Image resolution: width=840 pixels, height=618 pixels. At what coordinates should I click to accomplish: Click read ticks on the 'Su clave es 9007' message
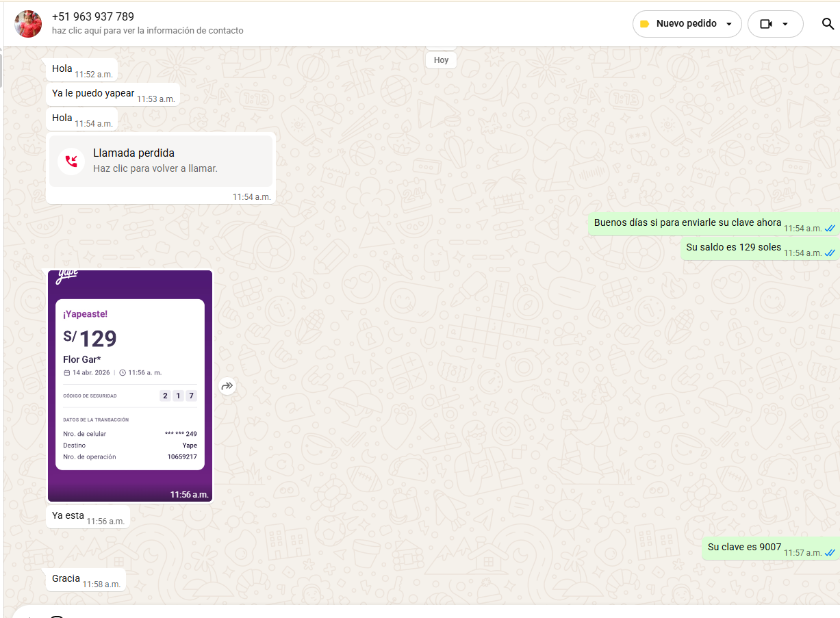[x=830, y=552]
